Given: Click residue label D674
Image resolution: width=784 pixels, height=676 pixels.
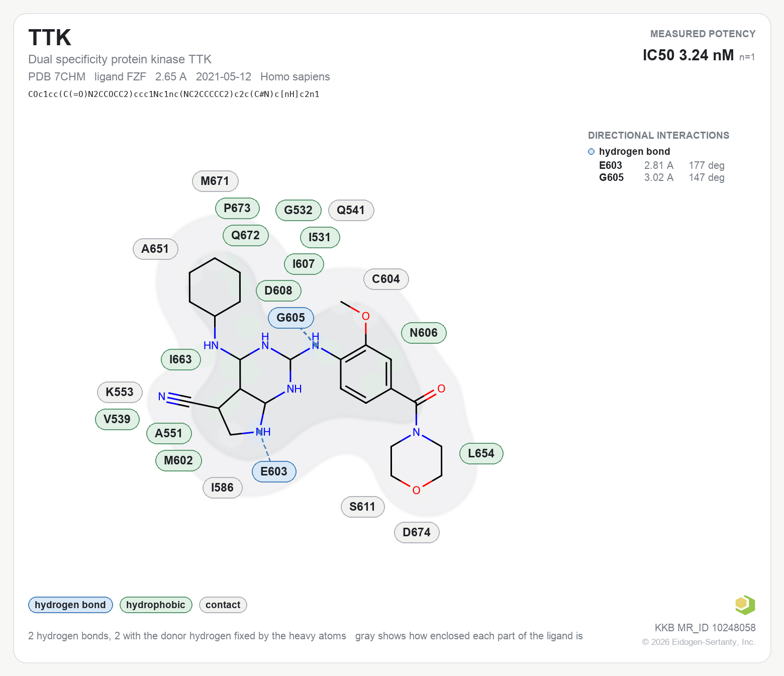Looking at the screenshot, I should pos(417,532).
